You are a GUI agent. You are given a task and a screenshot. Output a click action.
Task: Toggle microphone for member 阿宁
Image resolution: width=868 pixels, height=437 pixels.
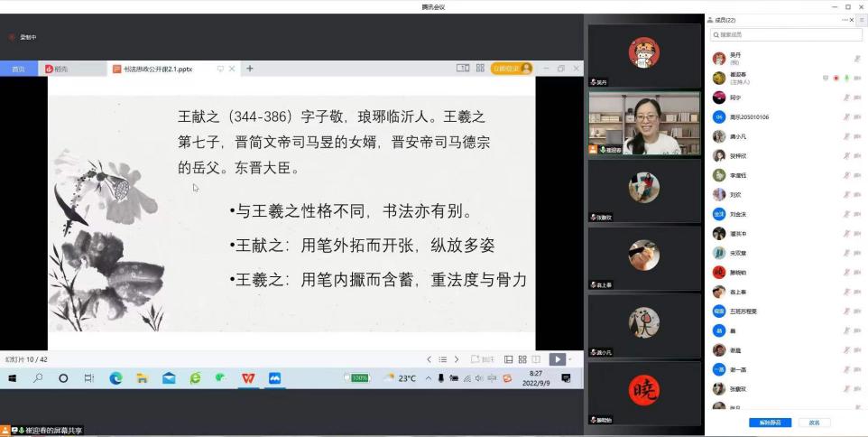click(x=846, y=98)
